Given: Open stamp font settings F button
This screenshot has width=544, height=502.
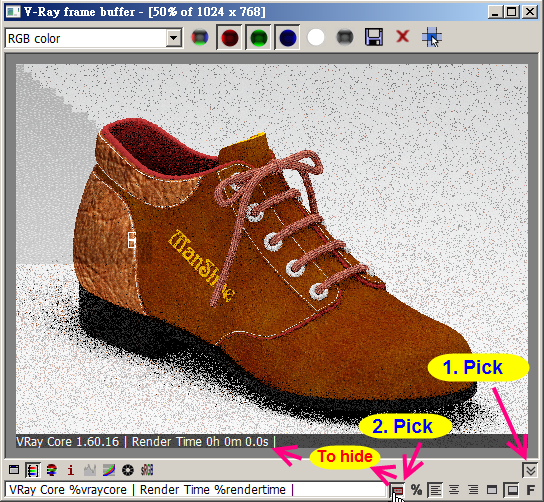Looking at the screenshot, I should [x=530, y=490].
